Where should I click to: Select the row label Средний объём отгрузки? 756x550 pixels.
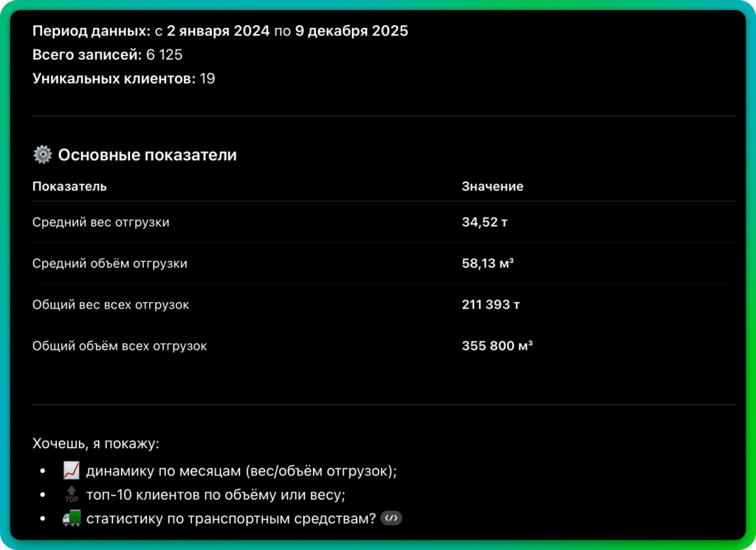[x=110, y=264]
